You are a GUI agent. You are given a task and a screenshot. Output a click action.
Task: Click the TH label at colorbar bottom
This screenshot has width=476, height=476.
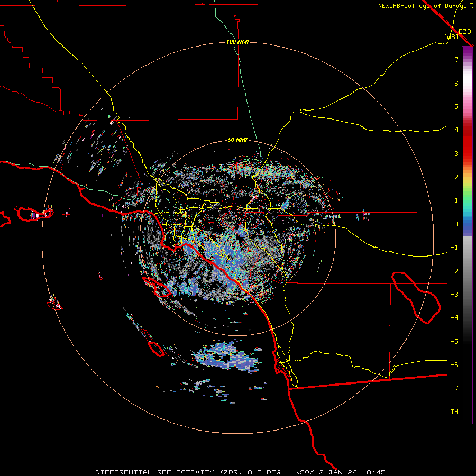(454, 412)
